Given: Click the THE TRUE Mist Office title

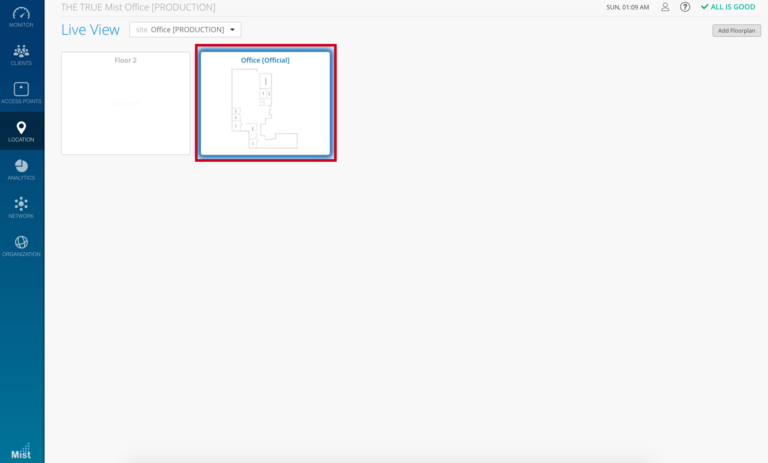Looking at the screenshot, I should (138, 7).
